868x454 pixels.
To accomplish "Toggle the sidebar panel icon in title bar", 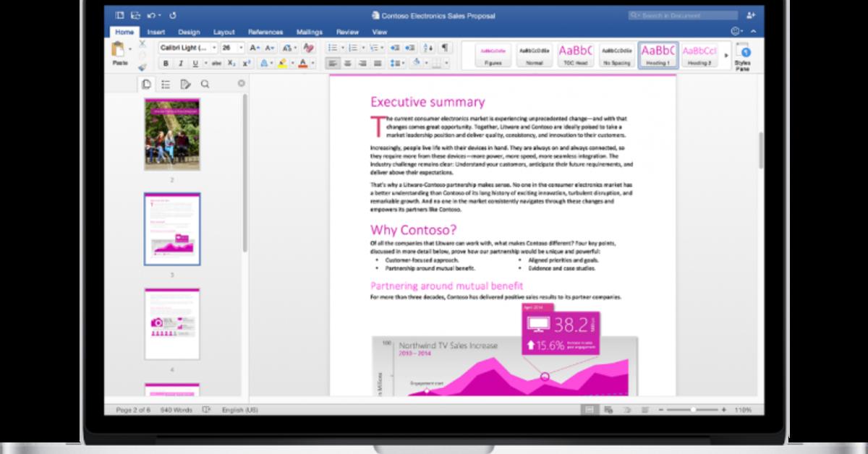I will 118,14.
